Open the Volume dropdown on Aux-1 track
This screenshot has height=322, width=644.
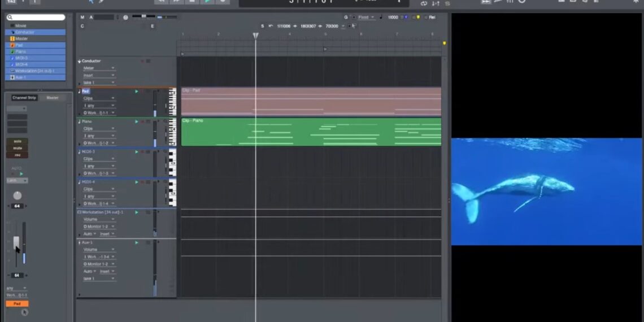point(98,250)
